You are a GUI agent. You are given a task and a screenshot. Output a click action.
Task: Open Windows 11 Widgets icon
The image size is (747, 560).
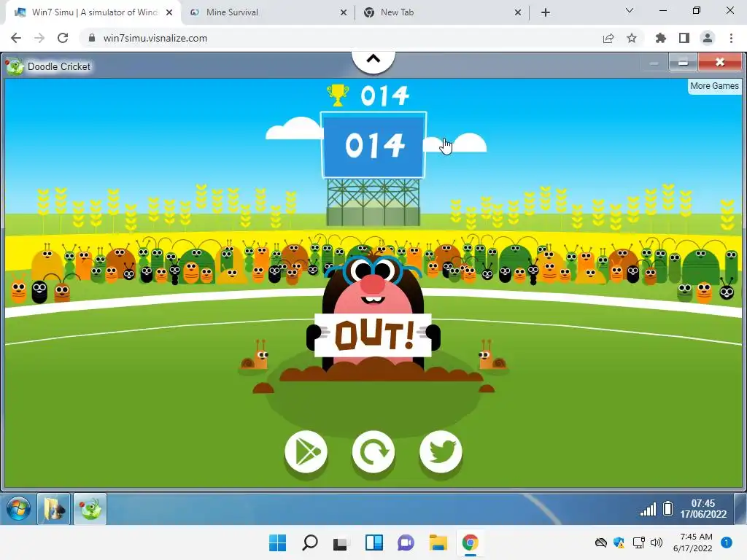(x=374, y=542)
